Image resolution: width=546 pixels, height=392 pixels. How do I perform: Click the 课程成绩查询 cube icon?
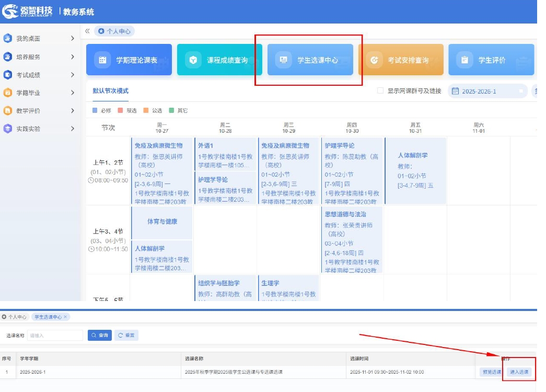click(x=193, y=60)
